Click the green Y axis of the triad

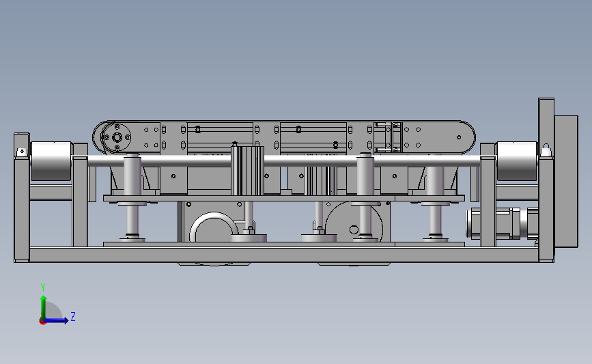[43, 307]
